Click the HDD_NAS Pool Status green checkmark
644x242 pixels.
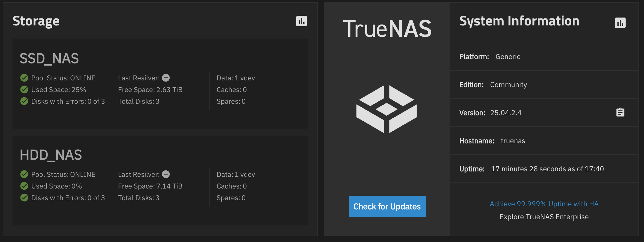click(x=24, y=174)
